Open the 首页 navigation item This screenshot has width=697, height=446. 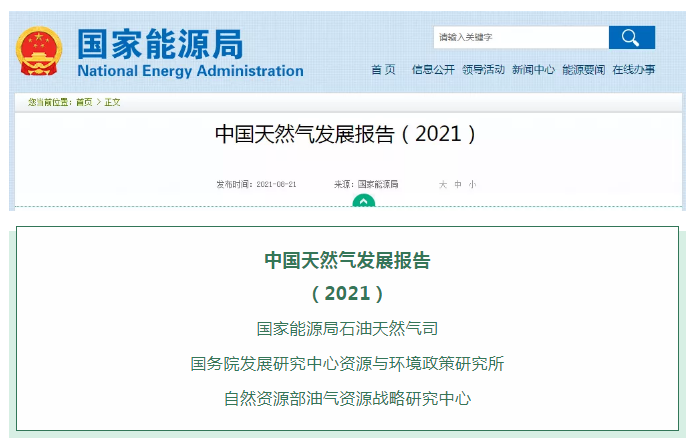point(383,70)
